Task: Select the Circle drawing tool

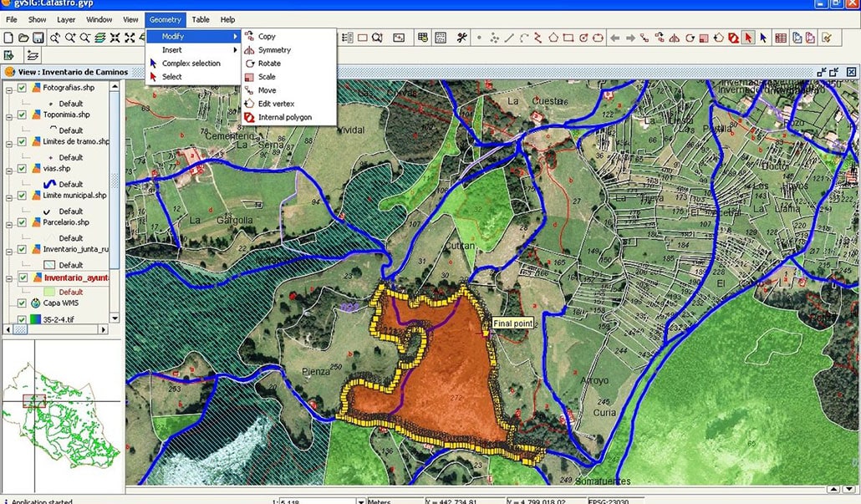Action: 583,38
